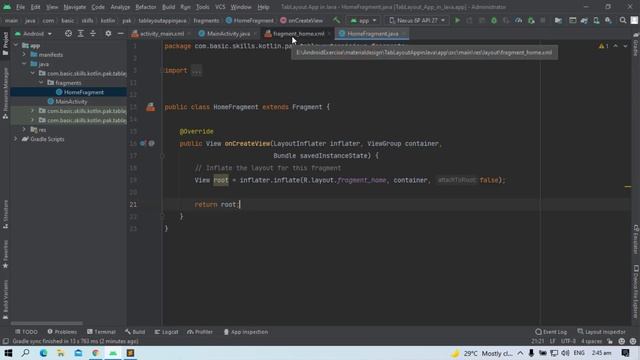Open the AVD Manager toolbar icon

coord(596,20)
